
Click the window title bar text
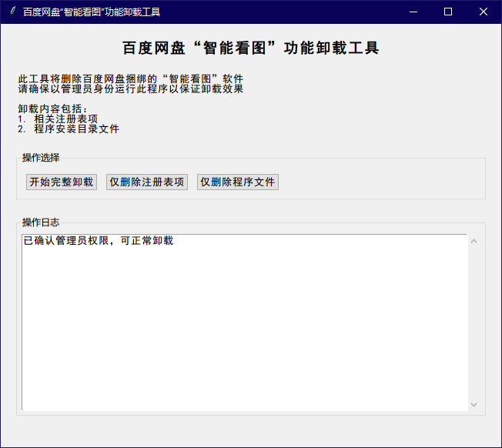click(x=92, y=12)
